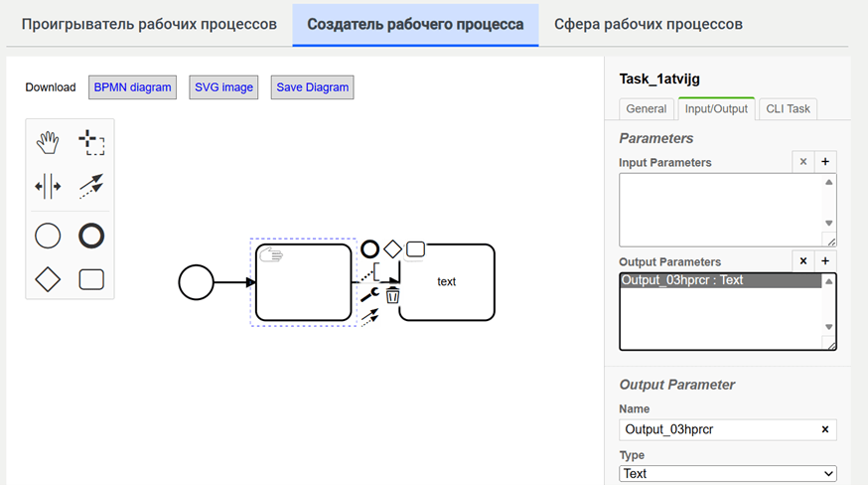Append text annotation from context pad

point(369,272)
